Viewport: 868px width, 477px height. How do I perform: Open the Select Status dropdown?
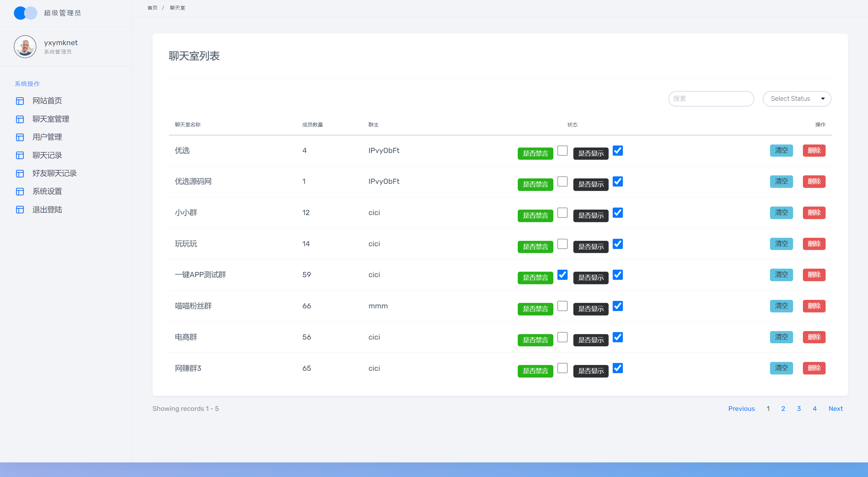(x=797, y=99)
